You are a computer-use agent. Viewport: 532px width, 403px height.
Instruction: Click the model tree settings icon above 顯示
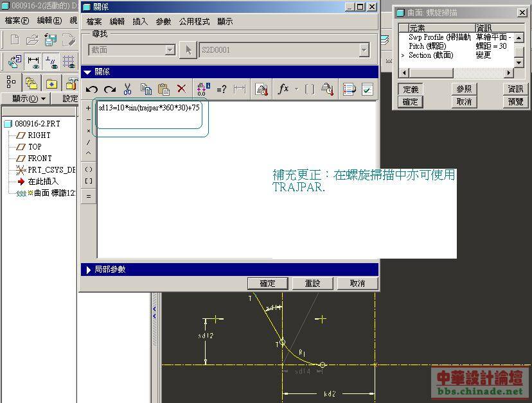(x=10, y=82)
